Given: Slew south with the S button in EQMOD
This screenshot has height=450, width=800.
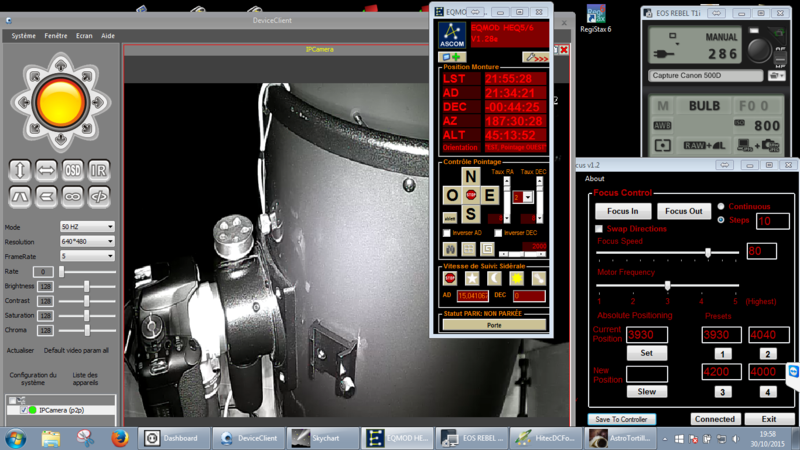Looking at the screenshot, I should pos(470,214).
